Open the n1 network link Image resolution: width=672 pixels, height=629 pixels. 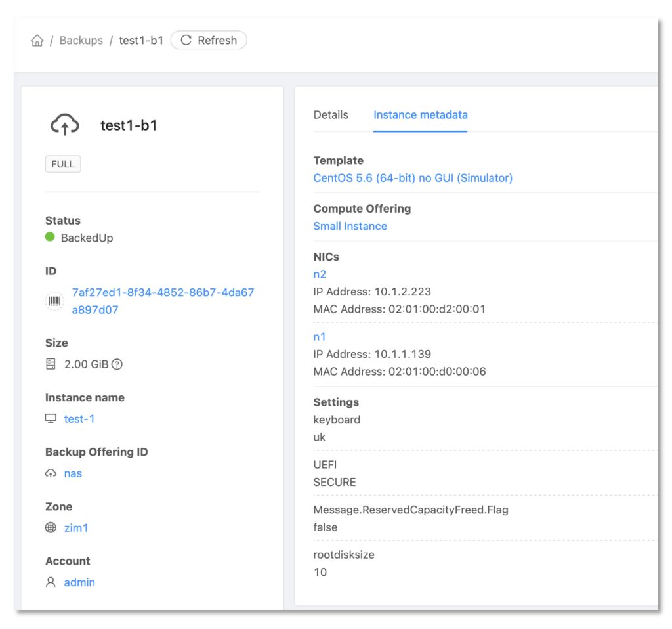(x=320, y=337)
